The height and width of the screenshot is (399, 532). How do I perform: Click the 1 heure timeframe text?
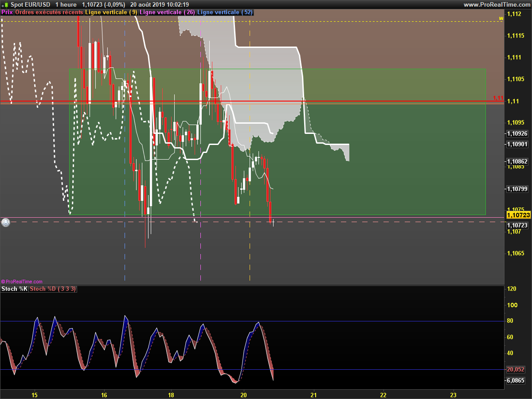click(66, 4)
